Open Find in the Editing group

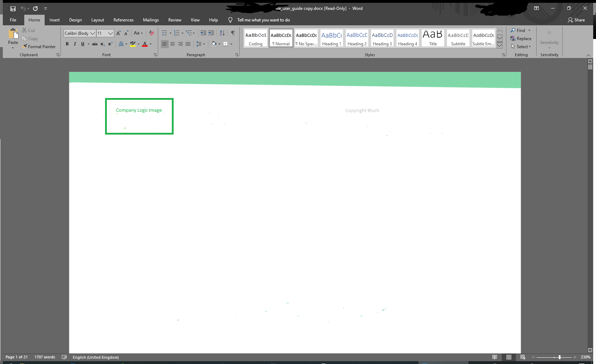click(518, 31)
